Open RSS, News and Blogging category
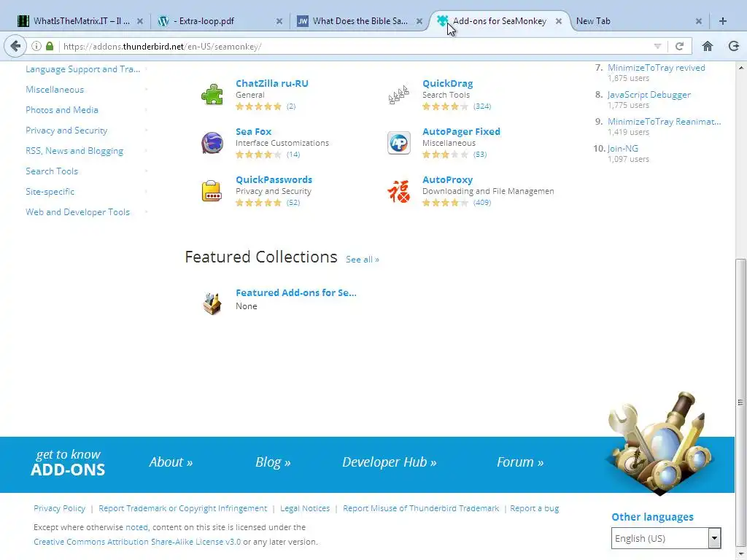747x560 pixels. (74, 151)
